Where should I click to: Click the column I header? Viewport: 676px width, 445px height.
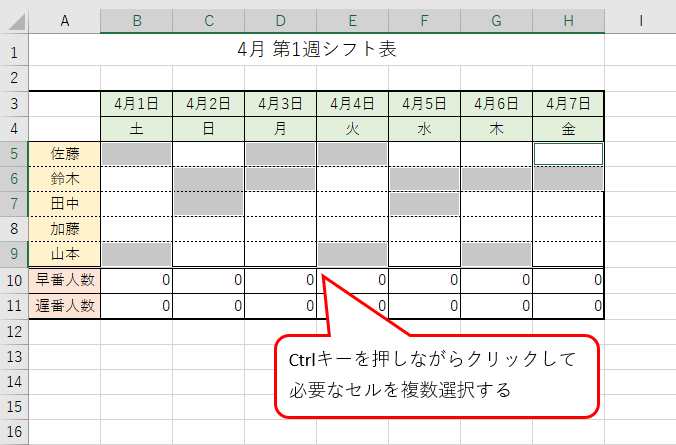(x=640, y=20)
